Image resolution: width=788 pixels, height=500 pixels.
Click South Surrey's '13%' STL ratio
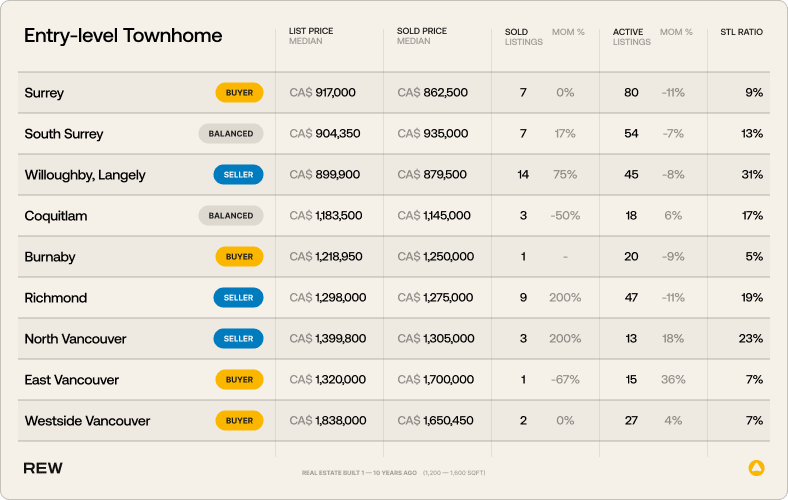coord(752,134)
